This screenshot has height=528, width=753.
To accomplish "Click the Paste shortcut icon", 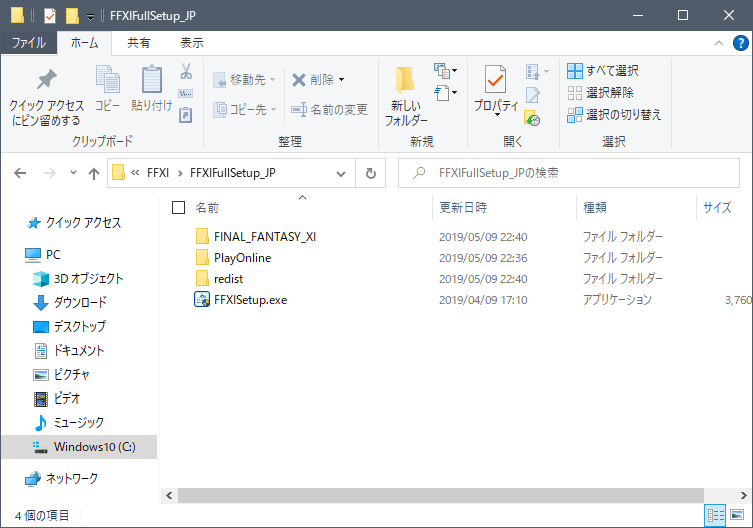I will [186, 115].
